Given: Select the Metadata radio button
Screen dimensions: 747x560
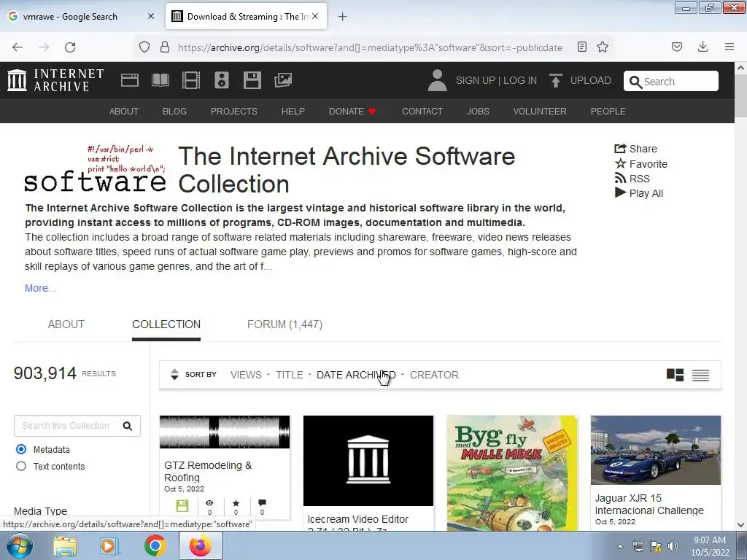Looking at the screenshot, I should [21, 449].
